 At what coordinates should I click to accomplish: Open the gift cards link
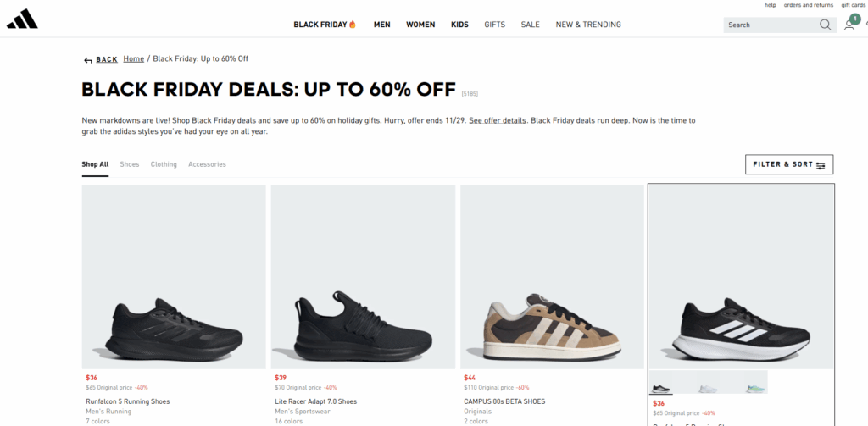[853, 5]
